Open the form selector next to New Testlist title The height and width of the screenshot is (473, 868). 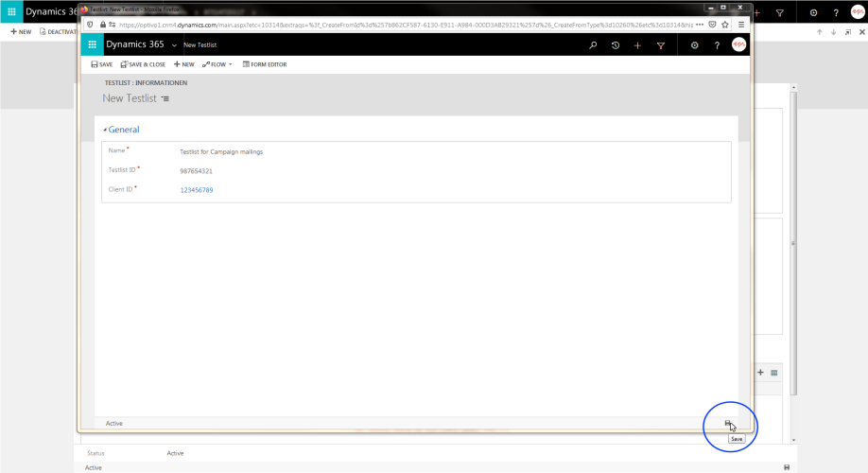click(x=165, y=98)
